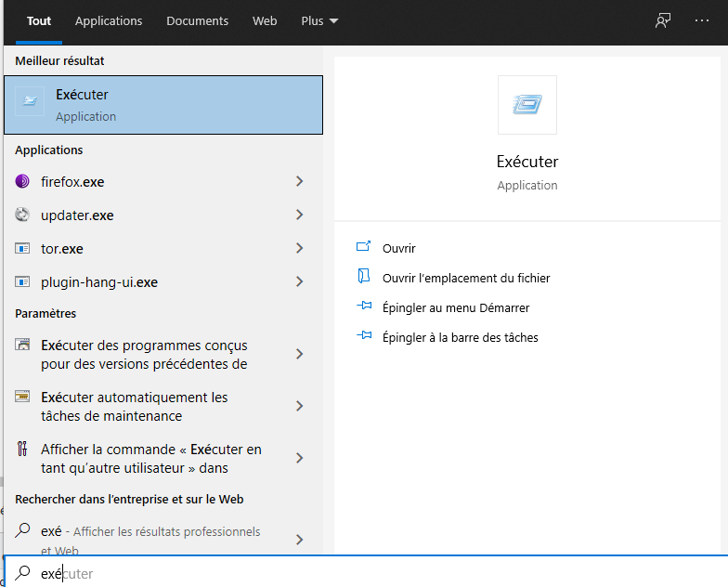The height and width of the screenshot is (587, 728).
Task: Click the Afficher la commande tools icon
Action: 22,448
